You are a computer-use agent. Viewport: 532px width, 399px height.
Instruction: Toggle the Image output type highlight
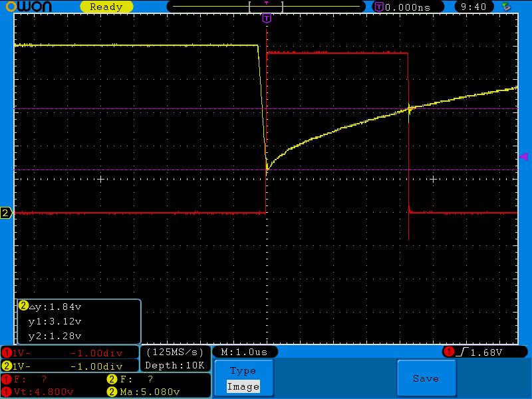243,387
